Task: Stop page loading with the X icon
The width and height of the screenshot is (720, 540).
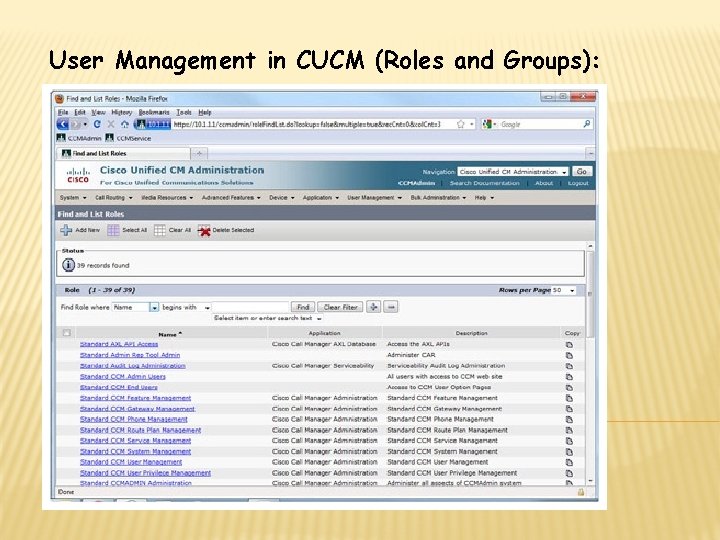Action: [111, 124]
